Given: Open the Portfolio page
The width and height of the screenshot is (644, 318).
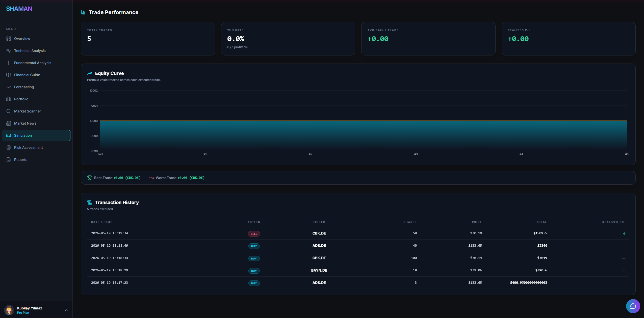Looking at the screenshot, I should click(36, 99).
